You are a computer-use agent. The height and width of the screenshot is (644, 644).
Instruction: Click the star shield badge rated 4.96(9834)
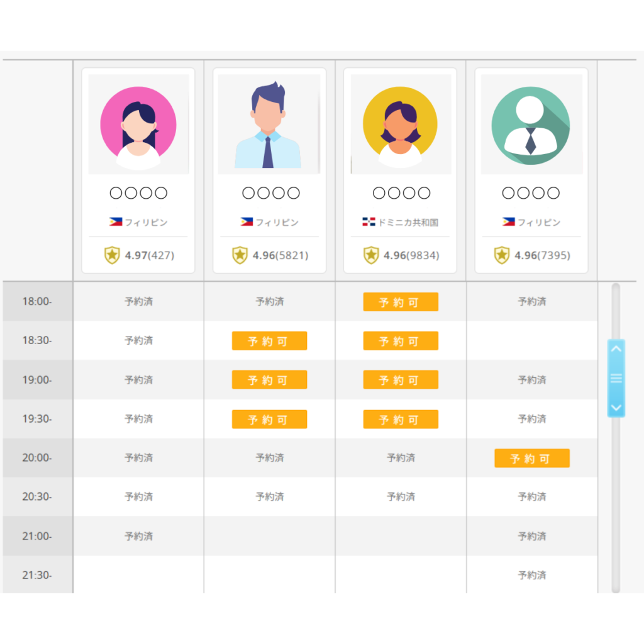pos(371,255)
